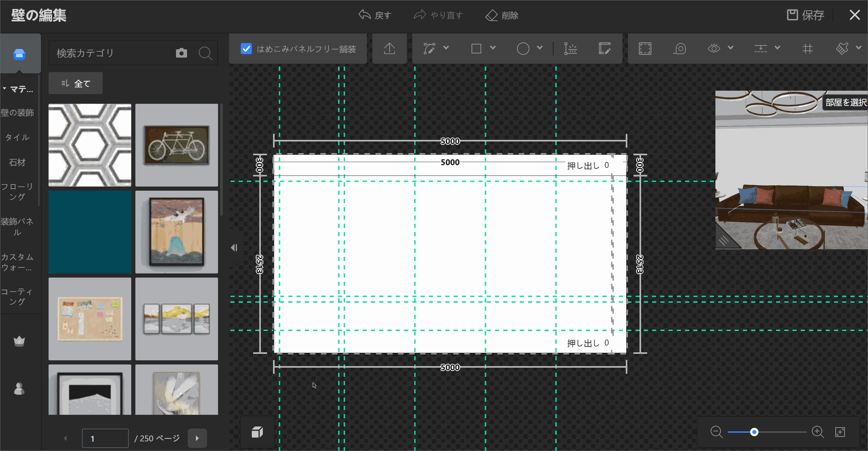Go to next catalog page arrow

(x=197, y=438)
